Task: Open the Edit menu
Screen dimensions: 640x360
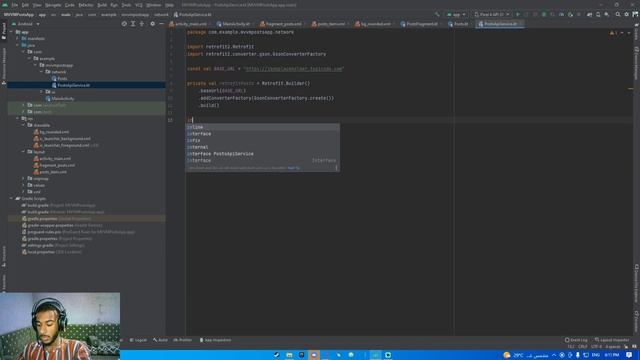Action: pyautogui.click(x=25, y=5)
